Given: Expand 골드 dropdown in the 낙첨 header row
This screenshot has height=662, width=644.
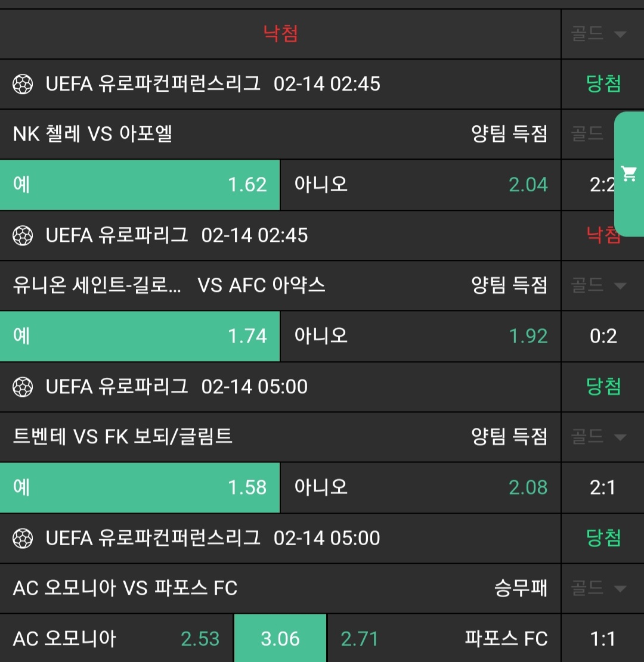Looking at the screenshot, I should [x=599, y=34].
